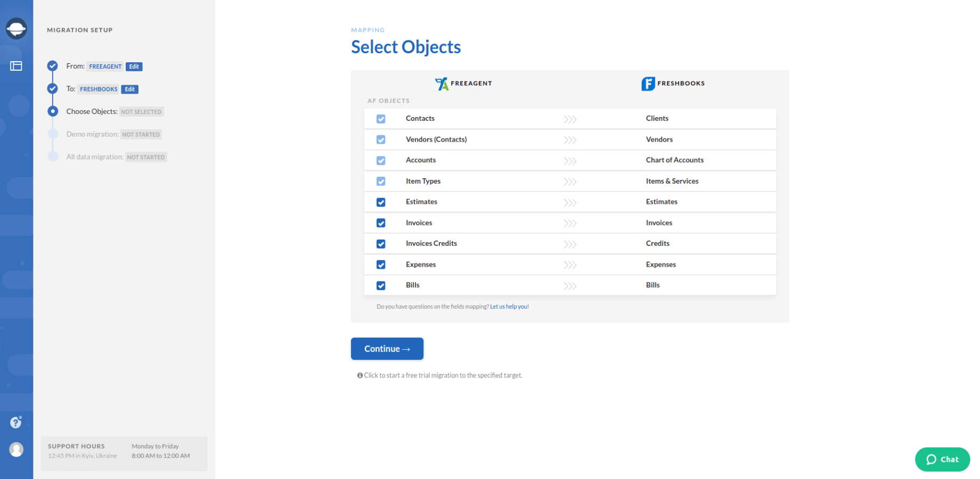Click the All data migration step circle
Image resolution: width=980 pixels, height=479 pixels.
coord(53,156)
